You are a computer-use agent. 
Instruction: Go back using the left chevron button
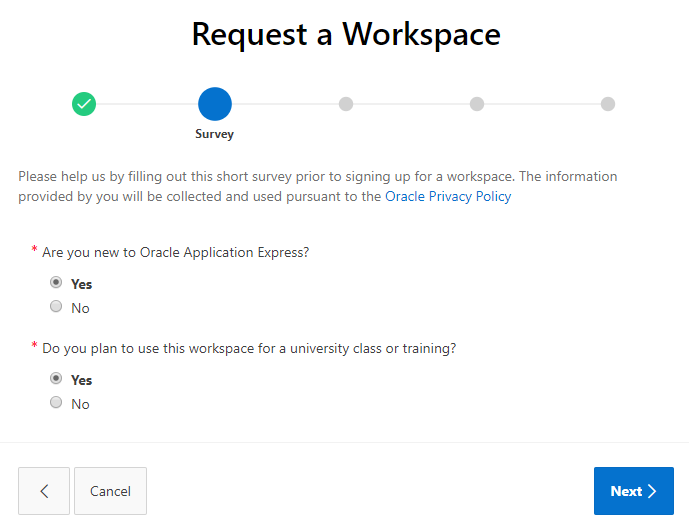[44, 491]
